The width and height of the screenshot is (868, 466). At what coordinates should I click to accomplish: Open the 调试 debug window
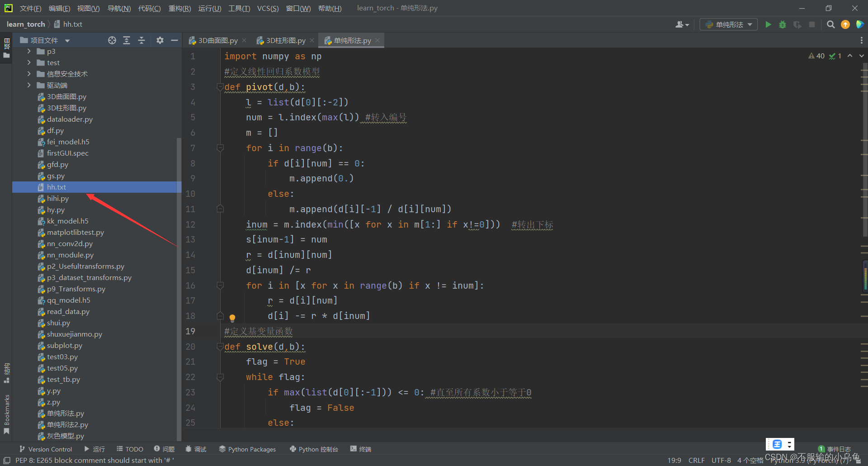point(196,449)
